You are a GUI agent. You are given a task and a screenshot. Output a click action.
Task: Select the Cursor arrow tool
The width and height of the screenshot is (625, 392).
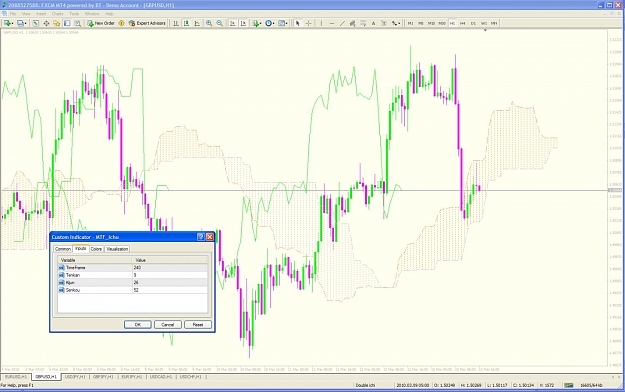click(297, 24)
